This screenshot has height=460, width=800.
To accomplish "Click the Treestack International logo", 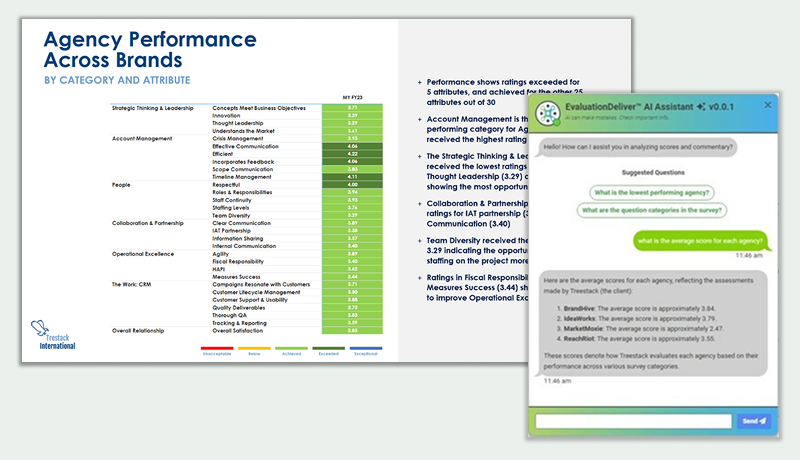I will (x=53, y=335).
